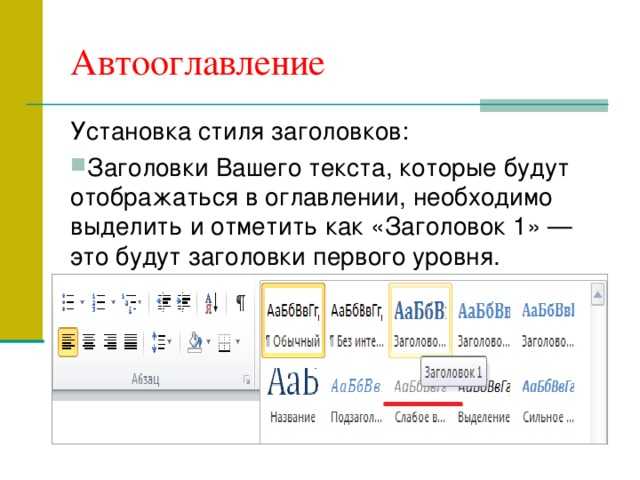Toggle align text right
Screen dimensions: 640x480
pyautogui.click(x=110, y=342)
